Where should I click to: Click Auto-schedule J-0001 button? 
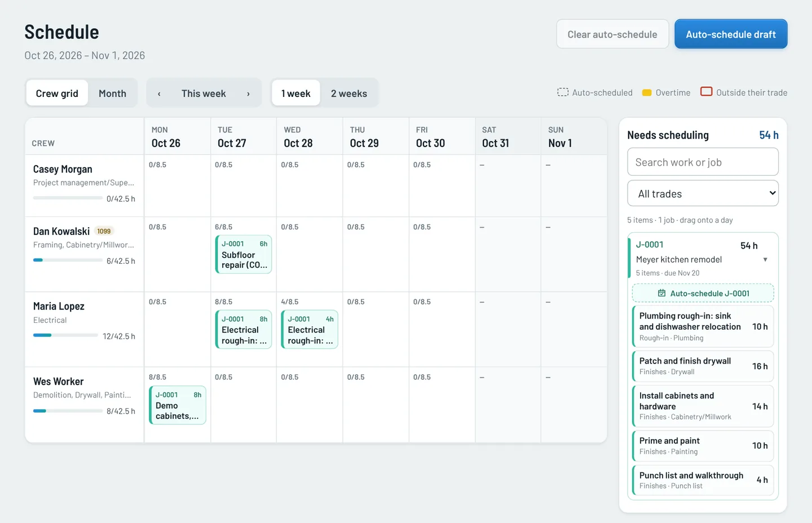click(703, 293)
